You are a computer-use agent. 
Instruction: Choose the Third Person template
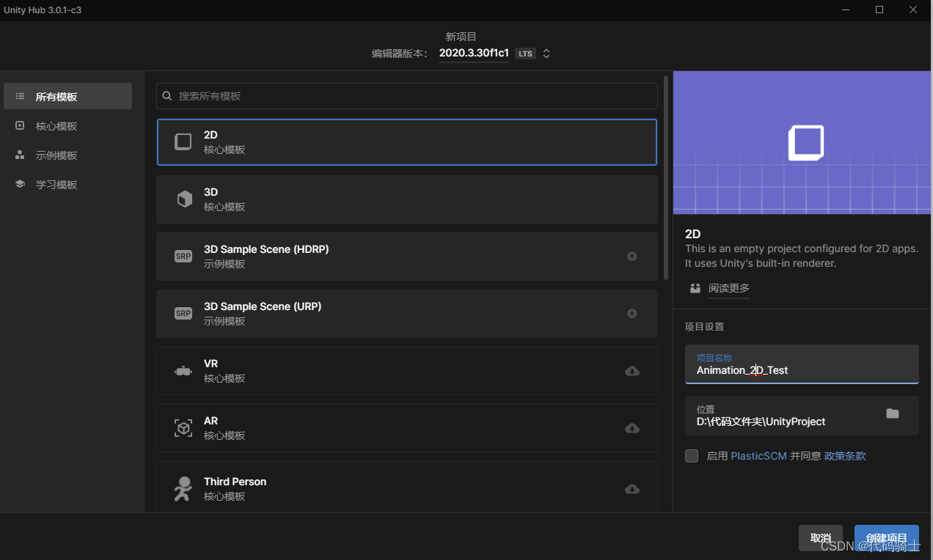pyautogui.click(x=407, y=487)
